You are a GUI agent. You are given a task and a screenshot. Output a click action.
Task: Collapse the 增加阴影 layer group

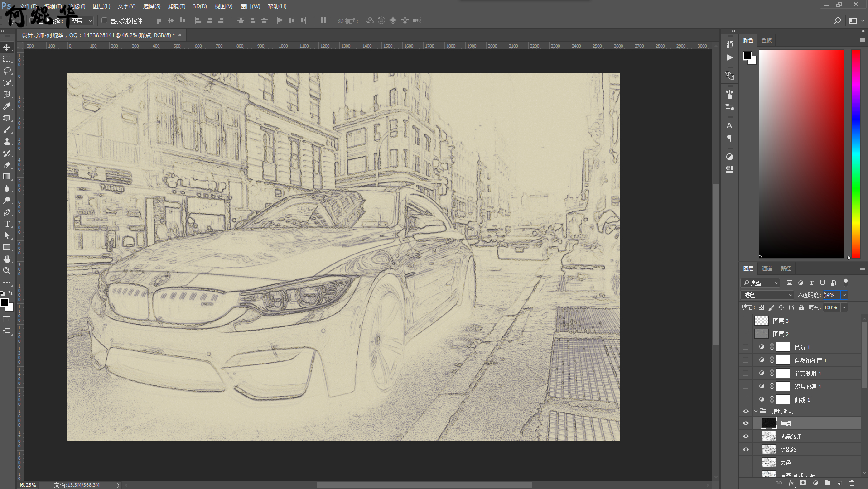pyautogui.click(x=756, y=412)
